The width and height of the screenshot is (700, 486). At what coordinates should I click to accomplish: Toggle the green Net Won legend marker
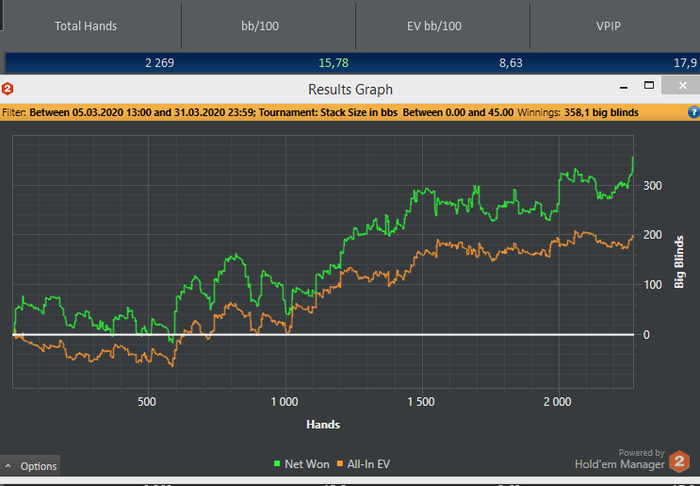coord(277,464)
